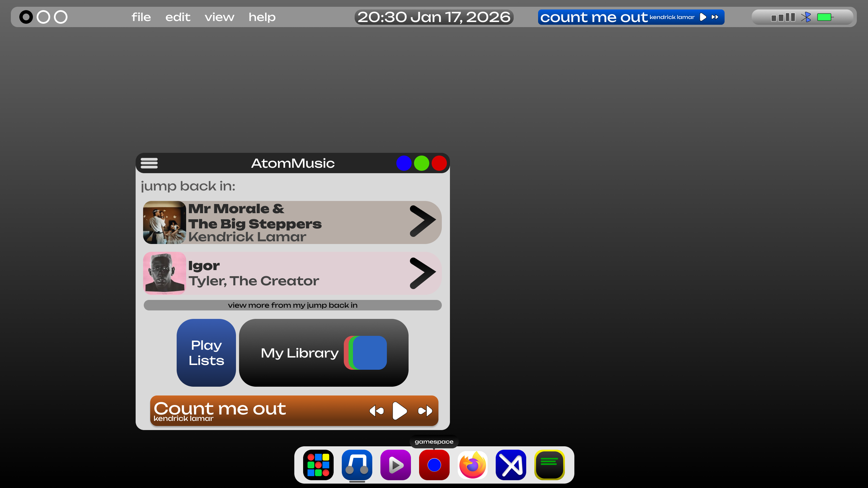
Task: Click the green window button in AtomMusic
Action: coord(421,163)
